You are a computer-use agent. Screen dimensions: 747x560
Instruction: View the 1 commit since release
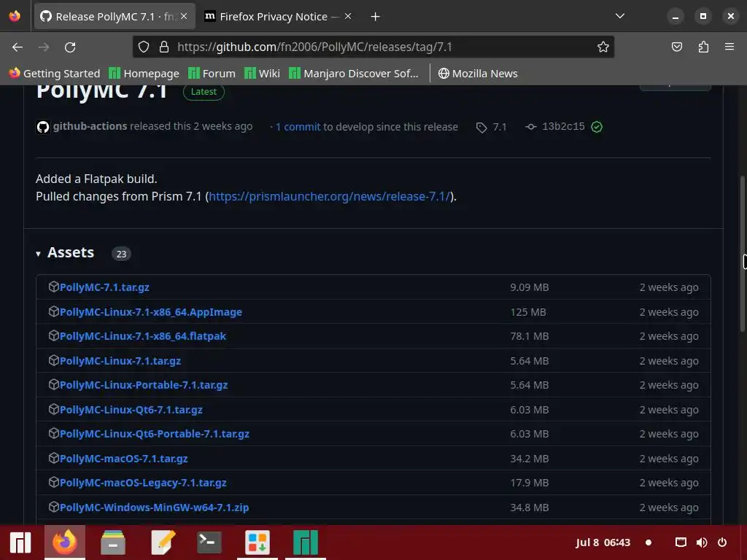(x=298, y=127)
